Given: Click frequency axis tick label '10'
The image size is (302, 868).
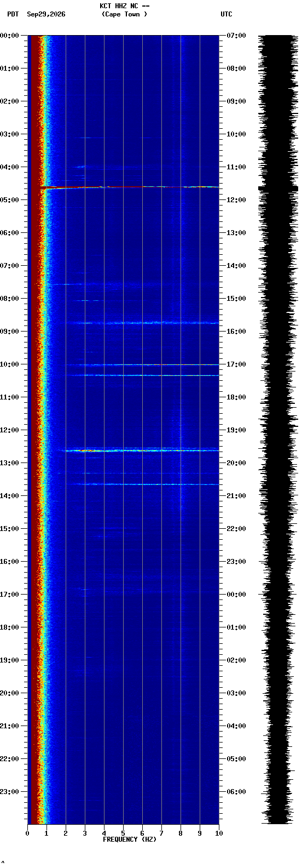Looking at the screenshot, I should (219, 833).
